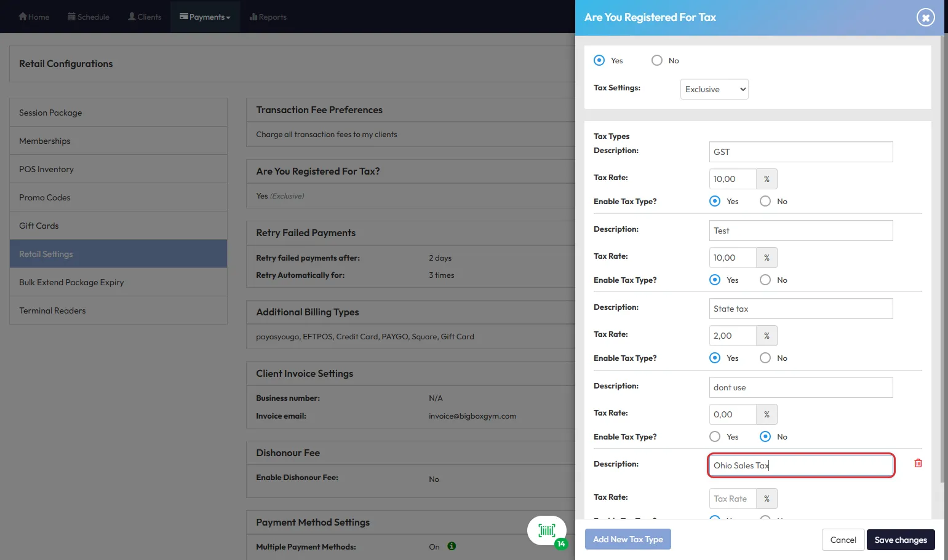The width and height of the screenshot is (948, 560).
Task: Enable the 'dont use' tax type Yes
Action: click(x=715, y=436)
